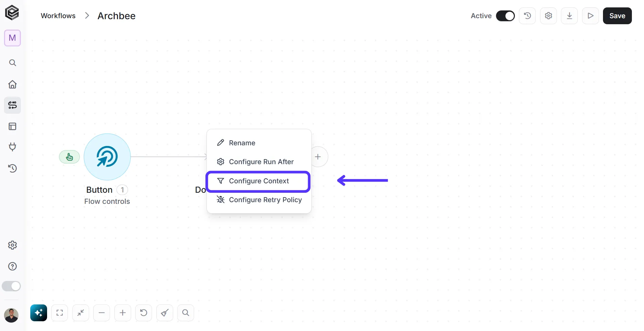Open version history in top toolbar
The width and height of the screenshot is (644, 331).
[527, 16]
